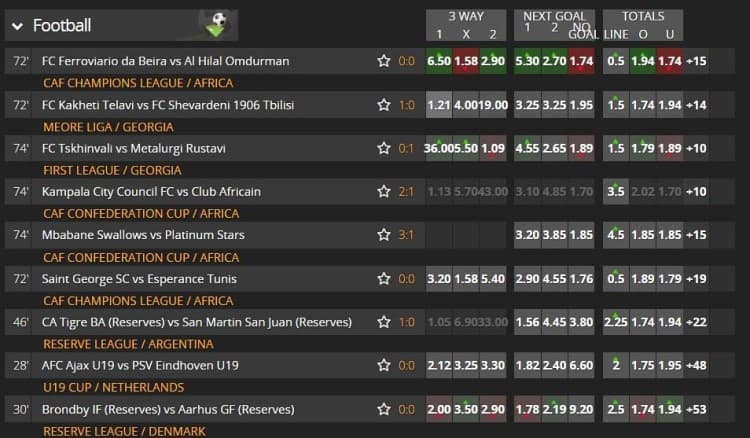Viewport: 750px width, 438px height.
Task: Expand +15 more markets for Ferroviario match
Action: (x=696, y=61)
